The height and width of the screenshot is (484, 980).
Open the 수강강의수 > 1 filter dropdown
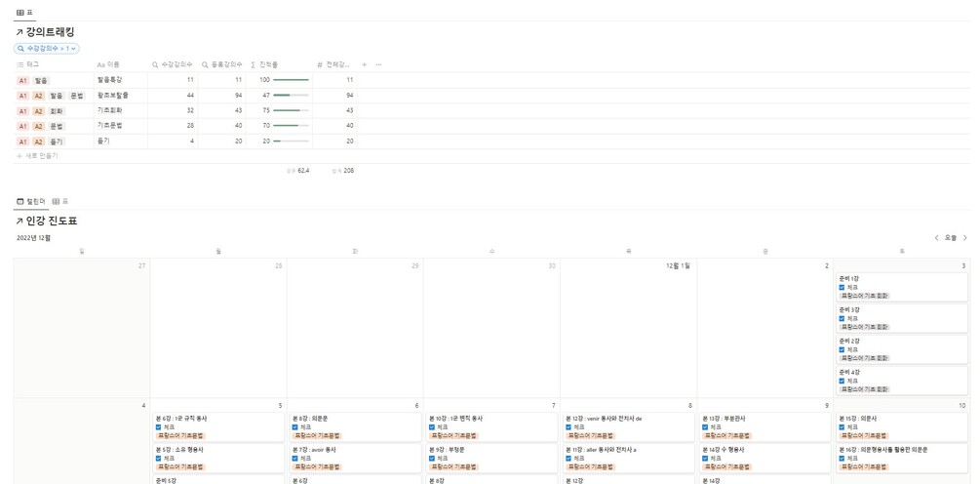[46, 48]
